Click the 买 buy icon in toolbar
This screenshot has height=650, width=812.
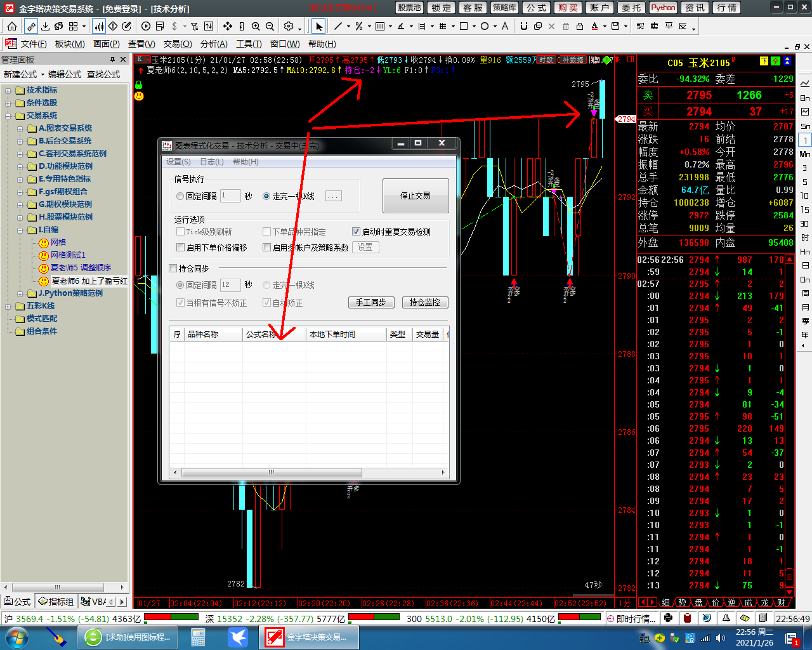[640, 26]
